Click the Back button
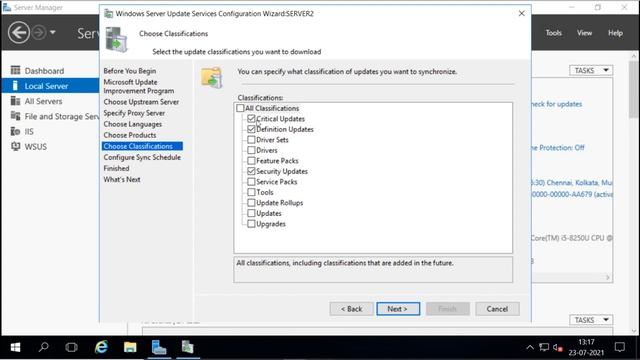The image size is (640, 360). click(351, 309)
